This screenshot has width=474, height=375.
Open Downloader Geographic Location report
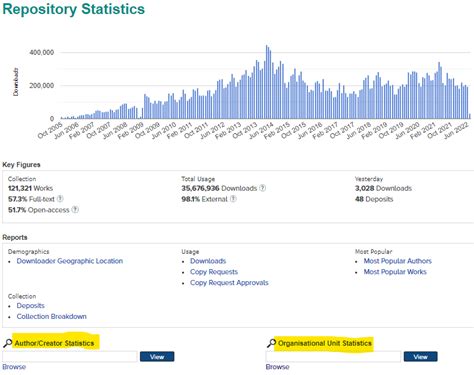point(70,261)
